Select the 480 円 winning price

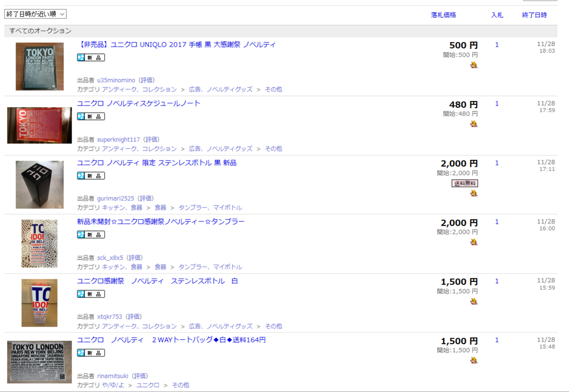tap(463, 104)
